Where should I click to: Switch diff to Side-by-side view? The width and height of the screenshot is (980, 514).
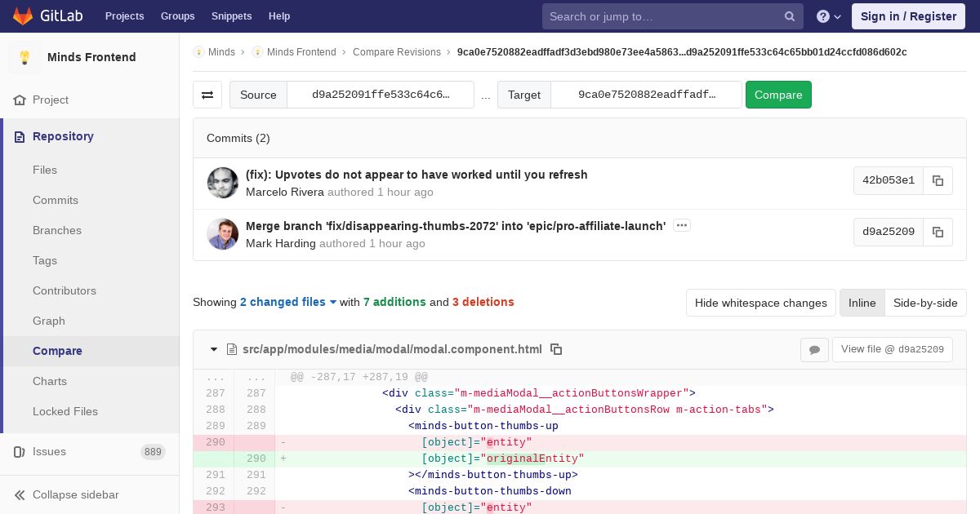[x=924, y=303]
